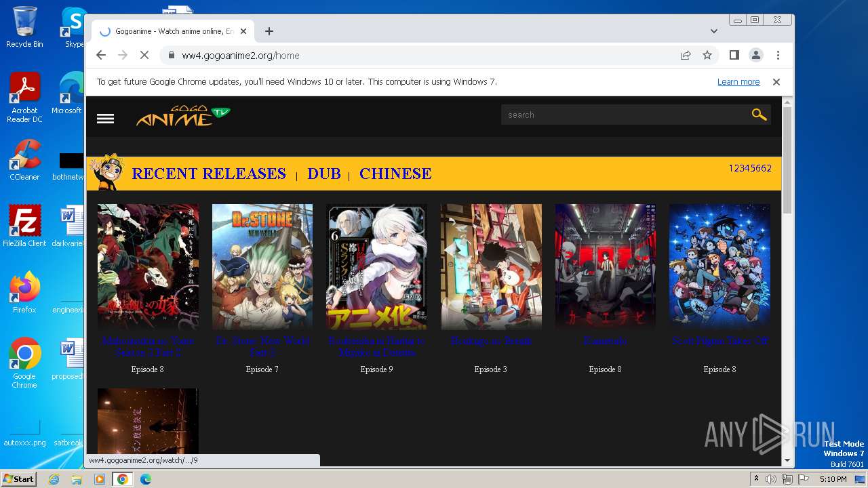This screenshot has width=868, height=488.
Task: Switch to the Dub tab
Action: (324, 174)
